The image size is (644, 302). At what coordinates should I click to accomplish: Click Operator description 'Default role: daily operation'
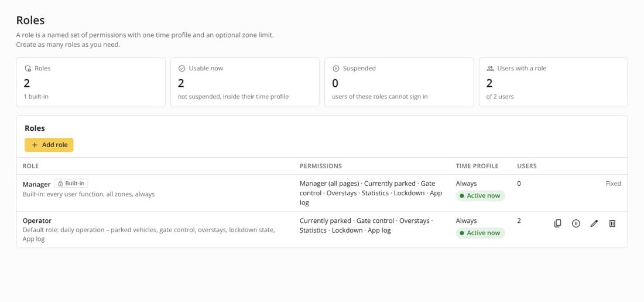[148, 235]
